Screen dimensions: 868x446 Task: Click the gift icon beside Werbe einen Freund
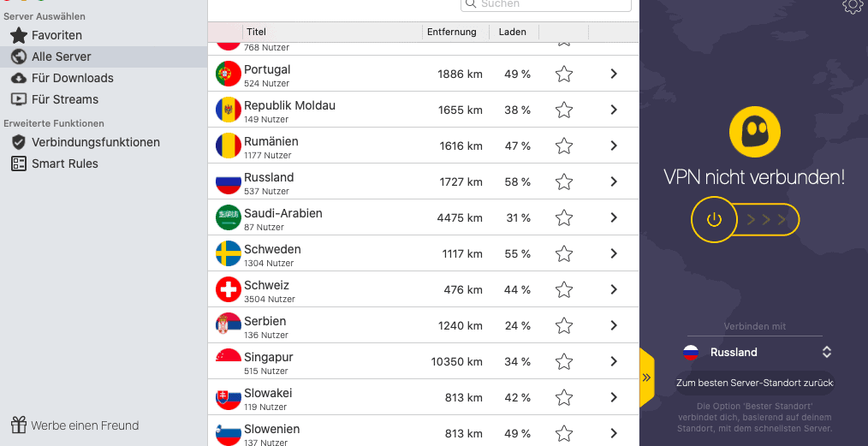click(19, 425)
